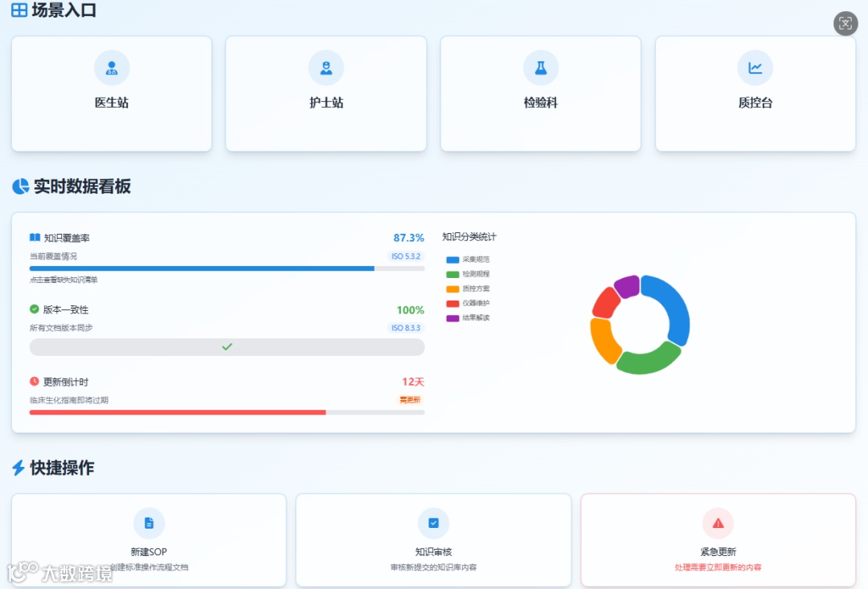Toggle the red 仪器维护 legend swatch
Image resolution: width=868 pixels, height=589 pixels.
coord(452,304)
